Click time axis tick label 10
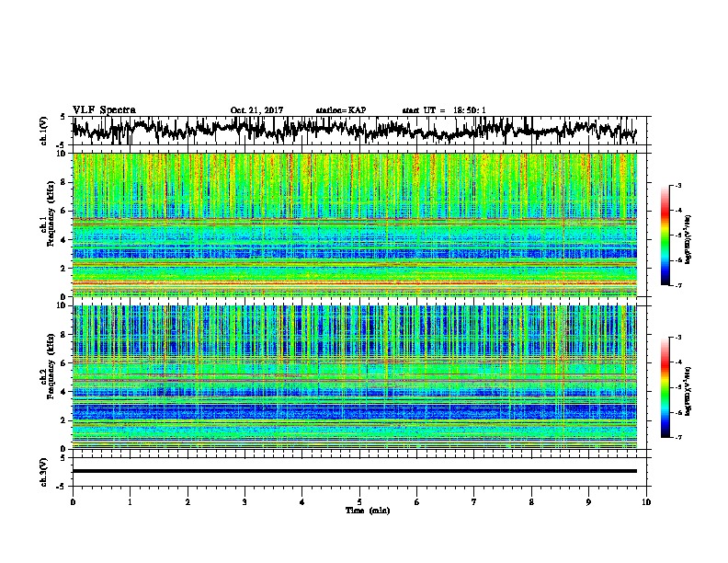Image resolution: width=728 pixels, height=563 pixels. (x=646, y=502)
